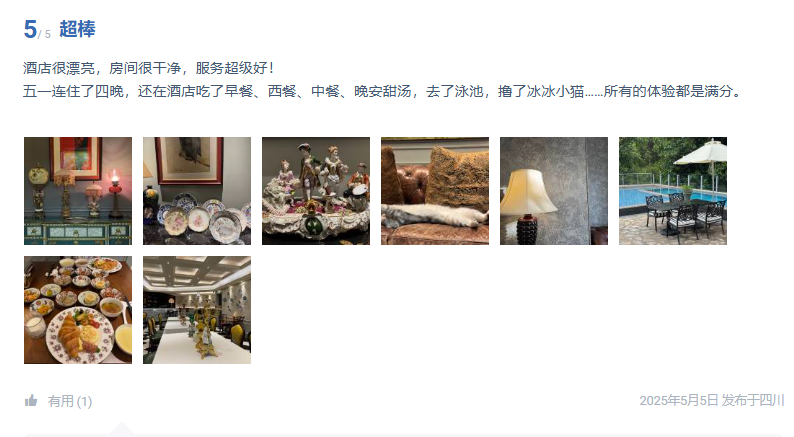The image size is (794, 437).
Task: Click the review's second sentence about 五一
Action: coord(382,91)
